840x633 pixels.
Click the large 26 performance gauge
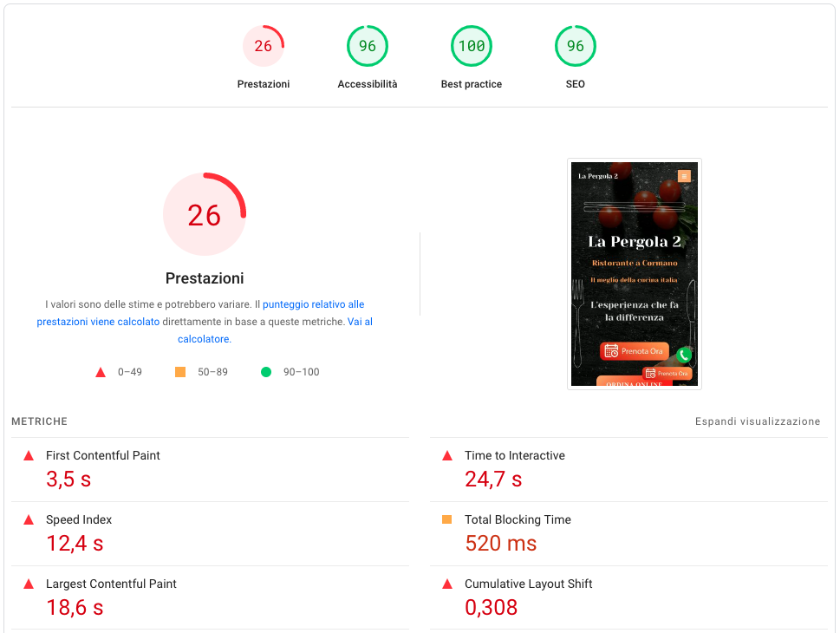coord(205,214)
